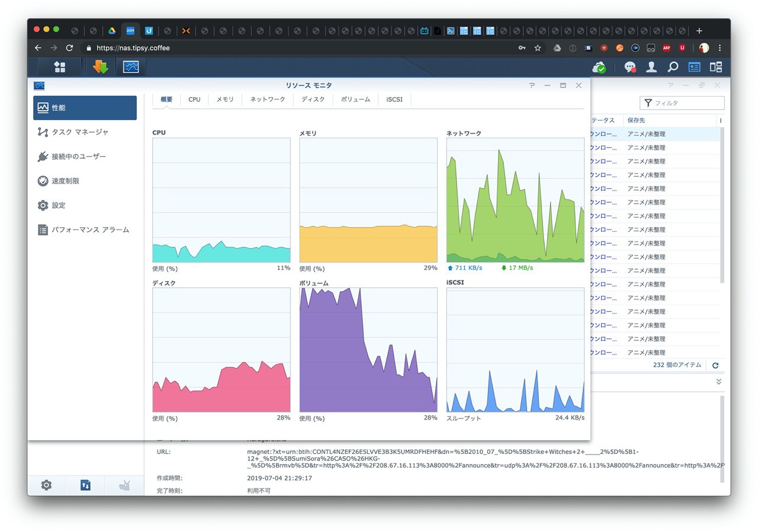The image size is (758, 532).
Task: Open the DSM notifications chat icon
Action: point(630,67)
